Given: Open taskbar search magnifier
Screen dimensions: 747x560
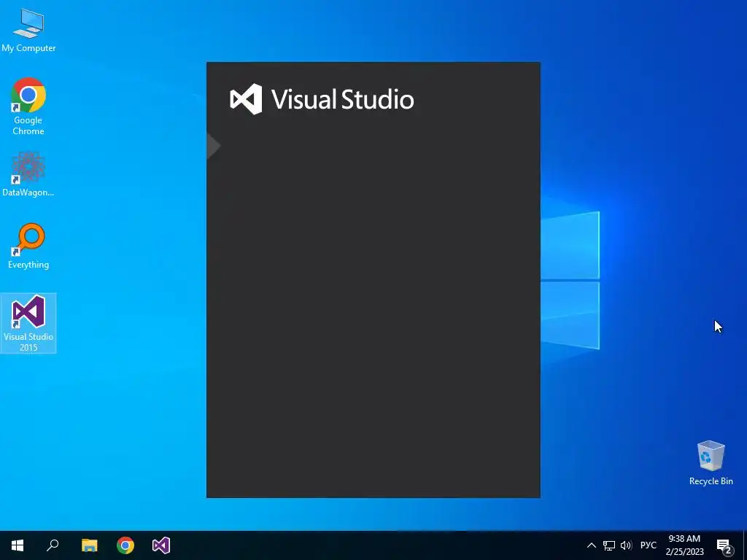Looking at the screenshot, I should 53,545.
